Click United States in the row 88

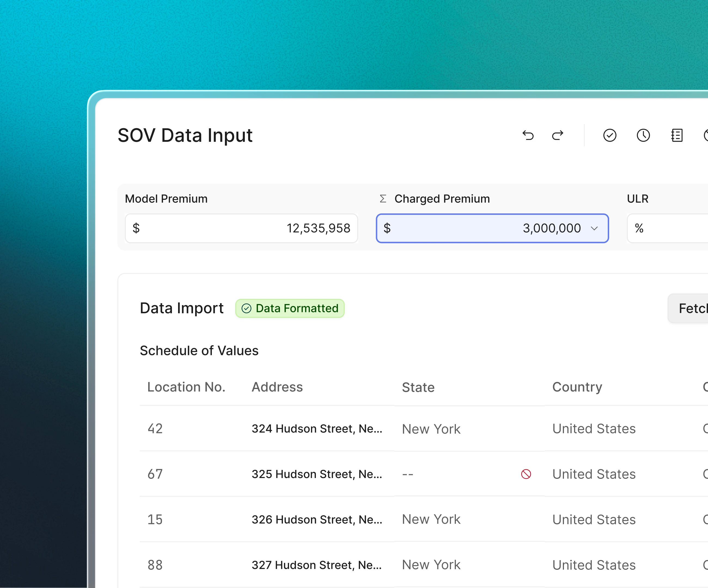coord(594,565)
